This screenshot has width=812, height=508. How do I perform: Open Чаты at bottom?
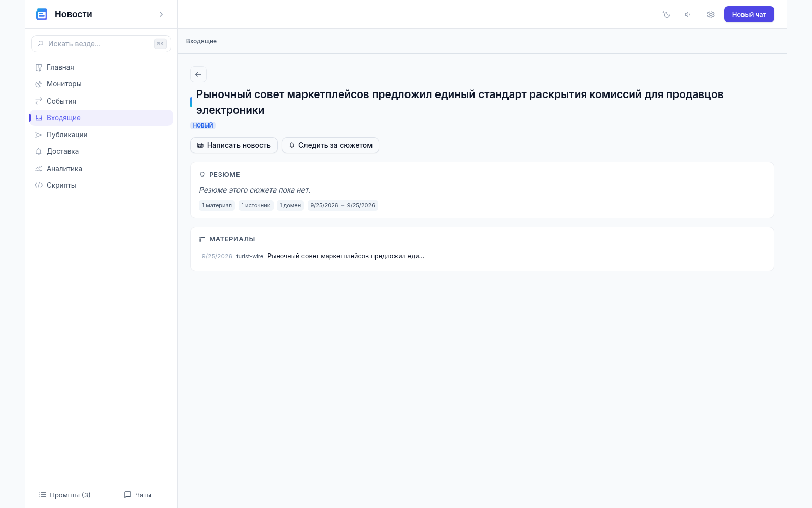coord(138,495)
